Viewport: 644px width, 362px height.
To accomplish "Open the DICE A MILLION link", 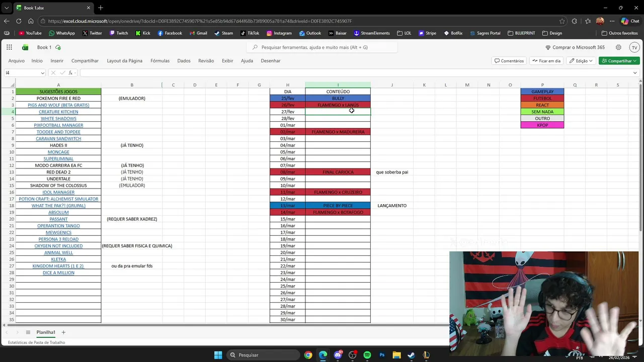I will [x=58, y=273].
